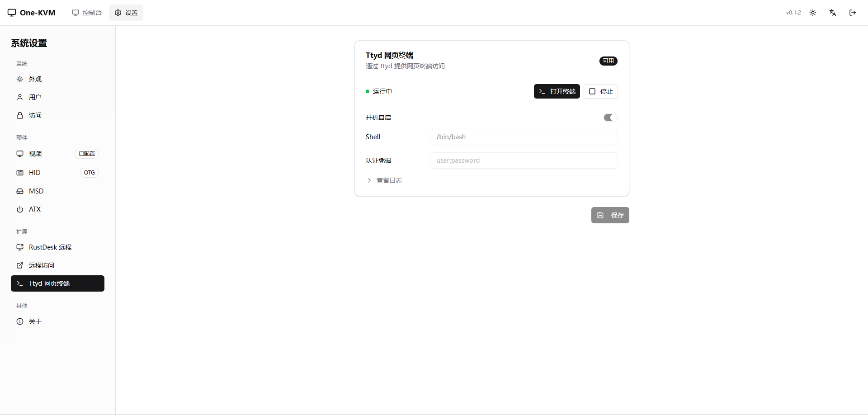Click the user:password credentials field
Image resolution: width=868 pixels, height=415 pixels.
pos(524,160)
